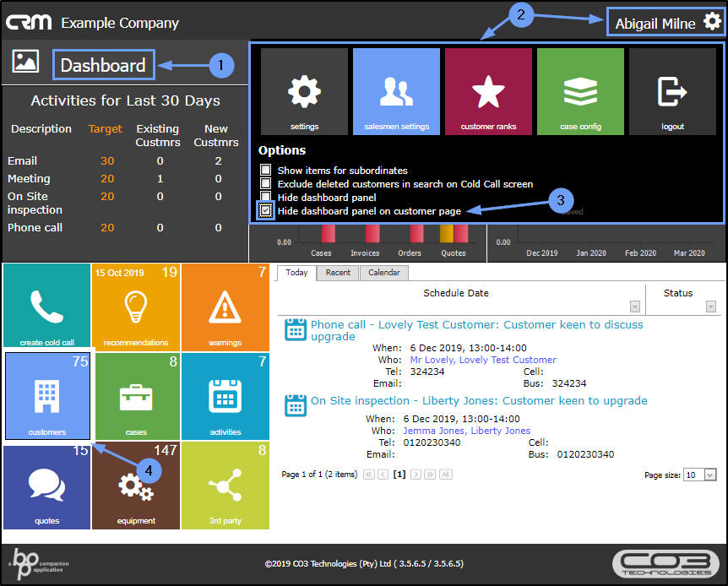
Task: Click the customer ranks star tile
Action: tap(488, 91)
